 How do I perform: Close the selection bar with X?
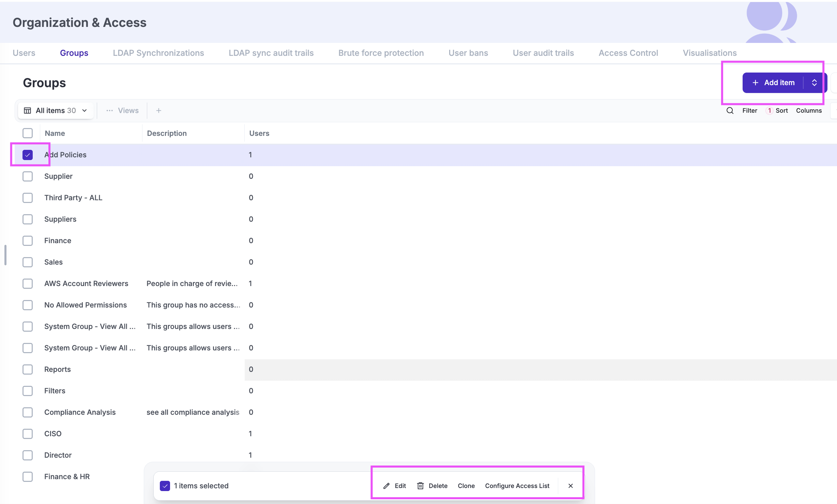[x=570, y=486]
